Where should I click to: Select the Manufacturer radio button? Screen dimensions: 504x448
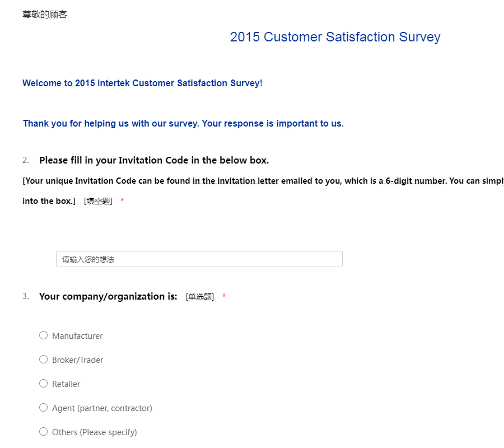43,335
